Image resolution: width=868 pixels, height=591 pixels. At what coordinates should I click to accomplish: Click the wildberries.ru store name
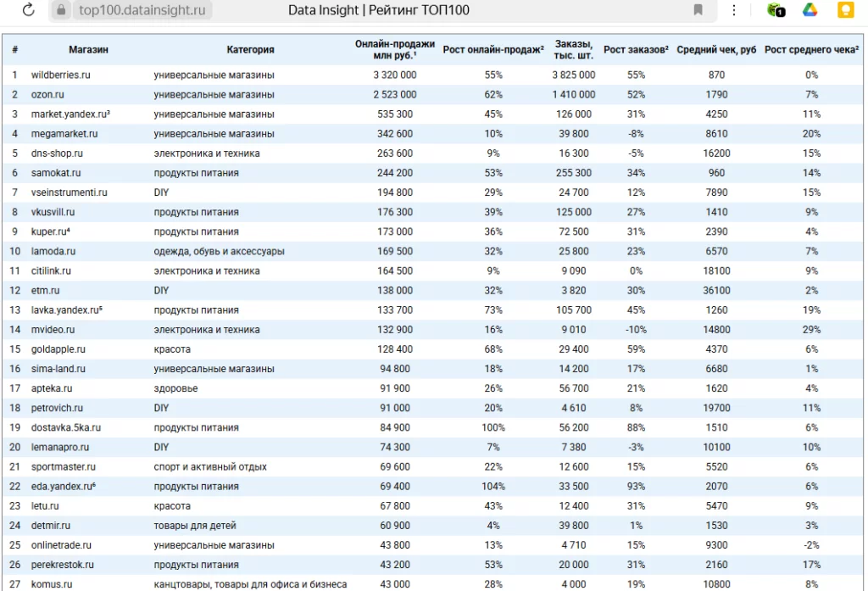point(60,75)
